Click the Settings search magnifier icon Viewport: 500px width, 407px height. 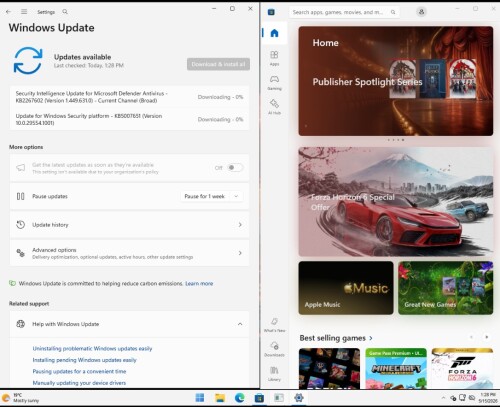(x=65, y=12)
